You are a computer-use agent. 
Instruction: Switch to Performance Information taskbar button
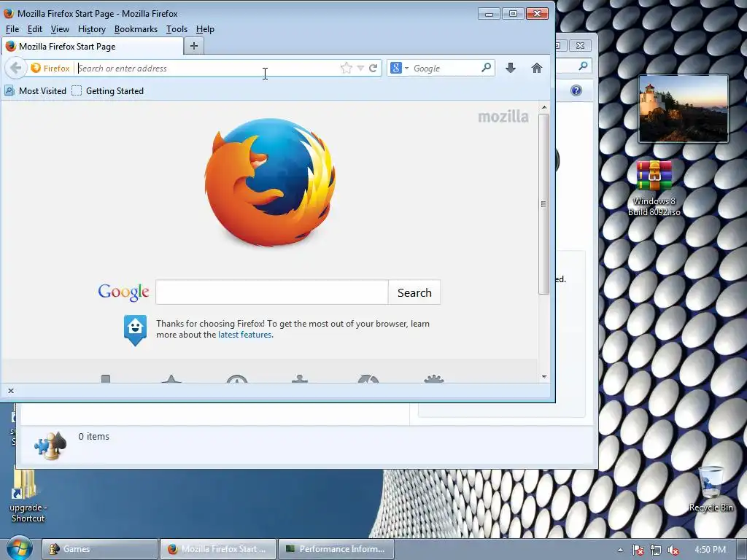coord(336,549)
